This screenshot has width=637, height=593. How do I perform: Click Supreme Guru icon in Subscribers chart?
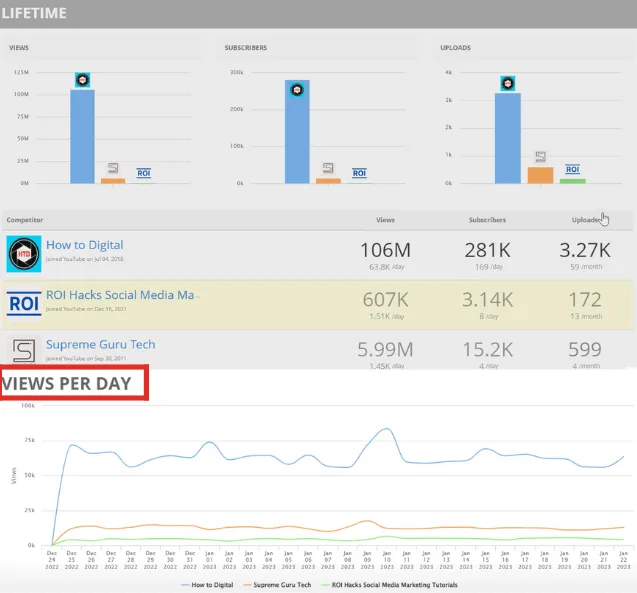[x=328, y=168]
